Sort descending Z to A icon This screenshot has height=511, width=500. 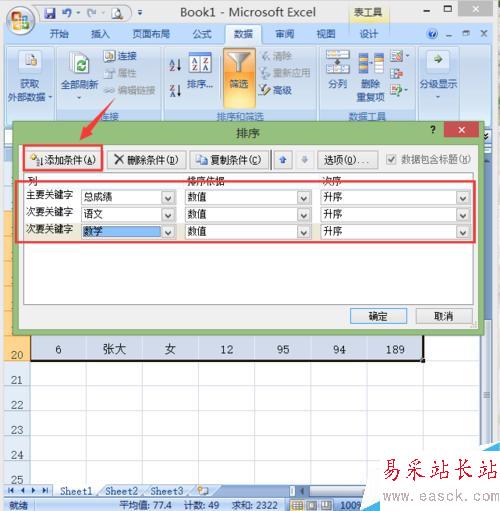click(x=175, y=90)
